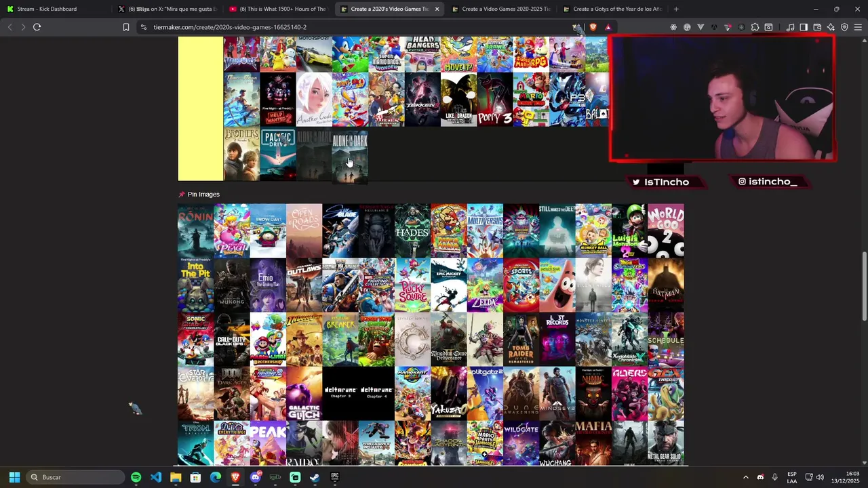Open Microsoft Store from the taskbar

tap(195, 477)
